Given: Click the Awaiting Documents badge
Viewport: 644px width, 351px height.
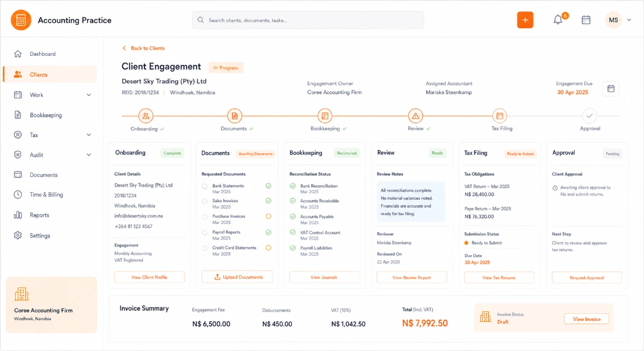Looking at the screenshot, I should [x=256, y=154].
